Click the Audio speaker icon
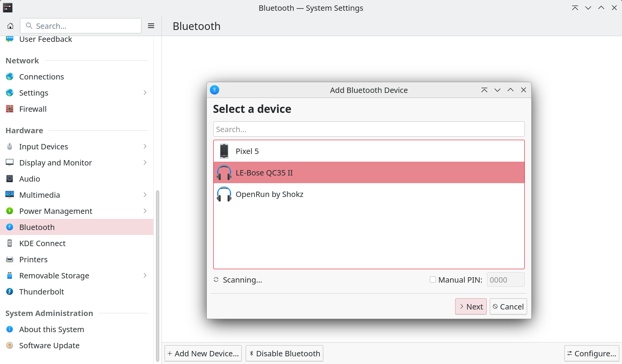 click(x=10, y=179)
